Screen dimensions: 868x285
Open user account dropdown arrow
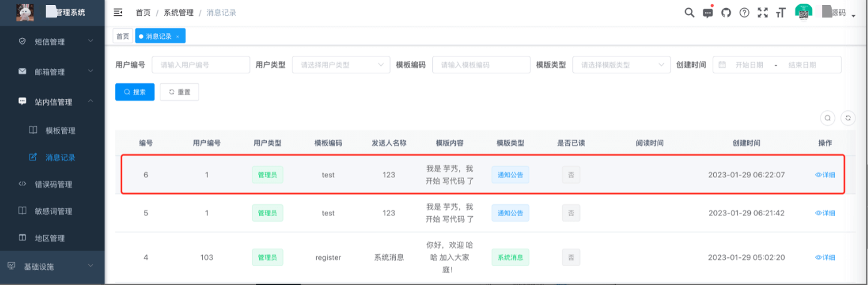[x=854, y=16]
